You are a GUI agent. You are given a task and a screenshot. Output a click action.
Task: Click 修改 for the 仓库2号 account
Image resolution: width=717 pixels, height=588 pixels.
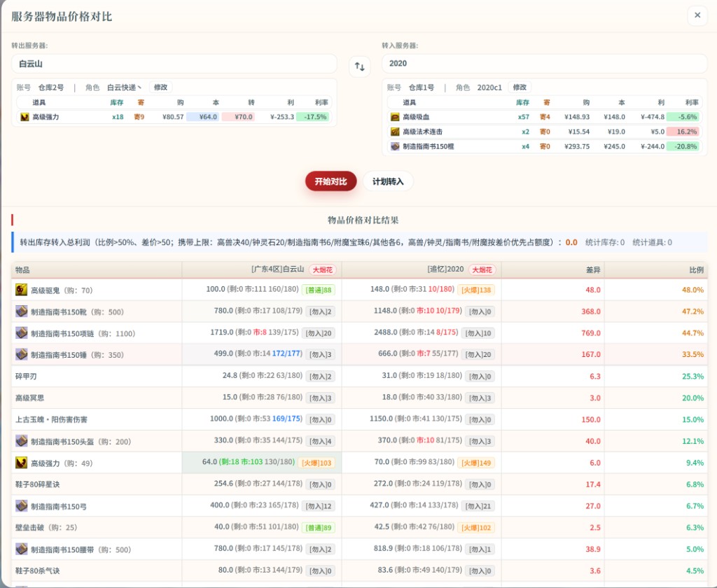coord(160,87)
